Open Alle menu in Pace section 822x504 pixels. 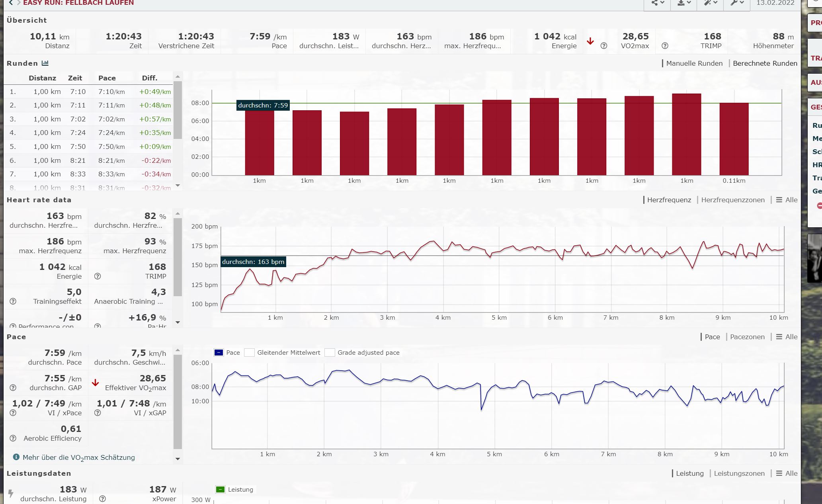pos(787,337)
